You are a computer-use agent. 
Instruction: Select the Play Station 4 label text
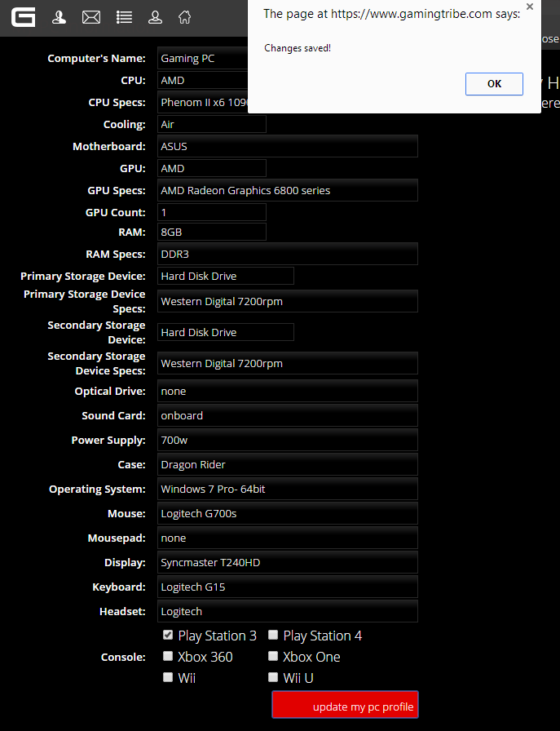323,636
